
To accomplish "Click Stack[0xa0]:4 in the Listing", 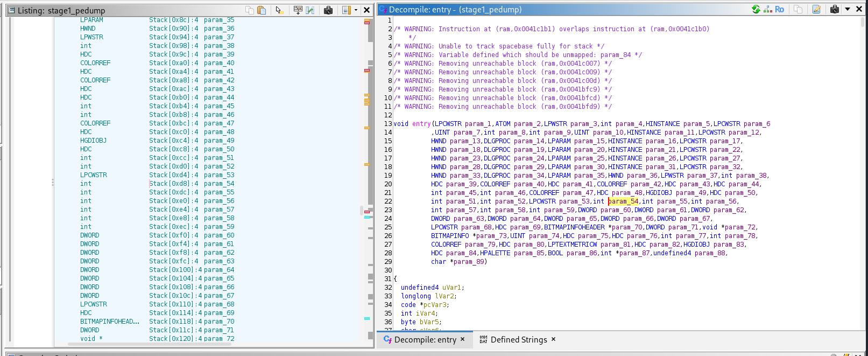I will 173,63.
